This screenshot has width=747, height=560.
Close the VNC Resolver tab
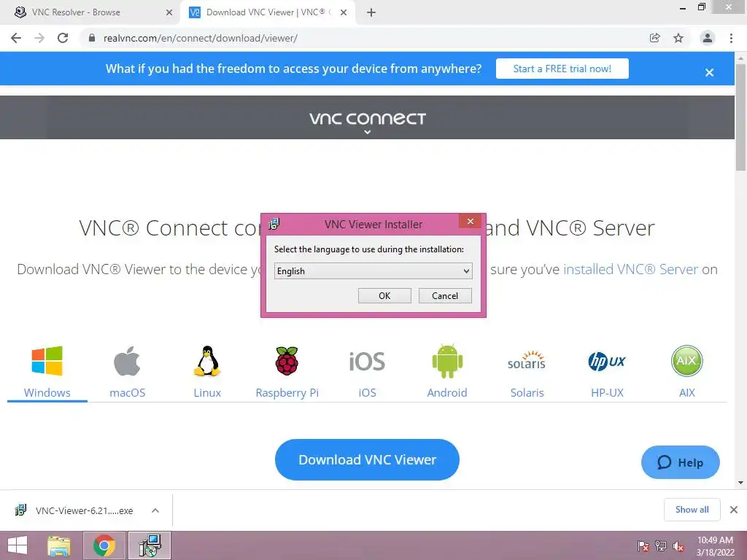(169, 12)
